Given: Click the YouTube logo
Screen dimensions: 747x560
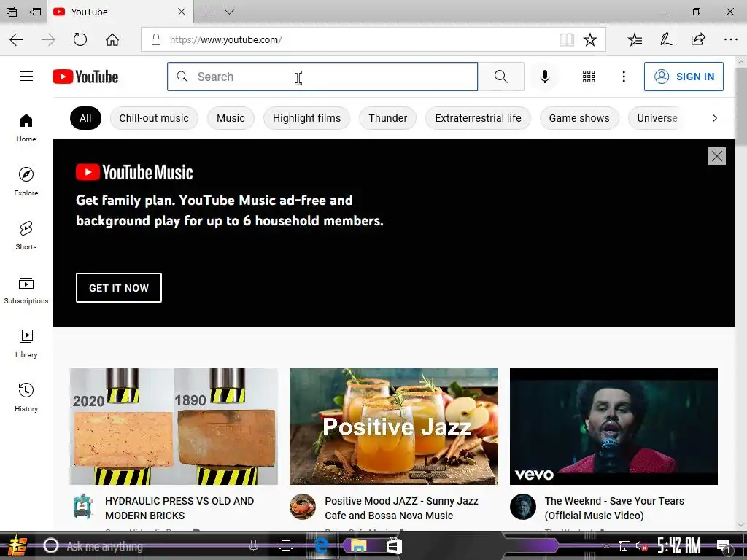Looking at the screenshot, I should pyautogui.click(x=85, y=77).
